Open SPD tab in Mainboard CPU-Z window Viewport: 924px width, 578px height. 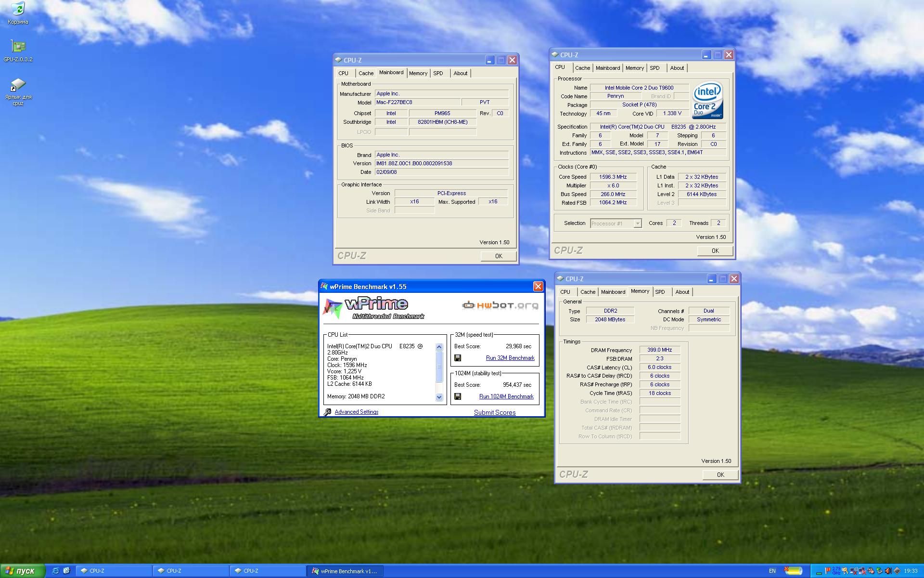pos(438,73)
